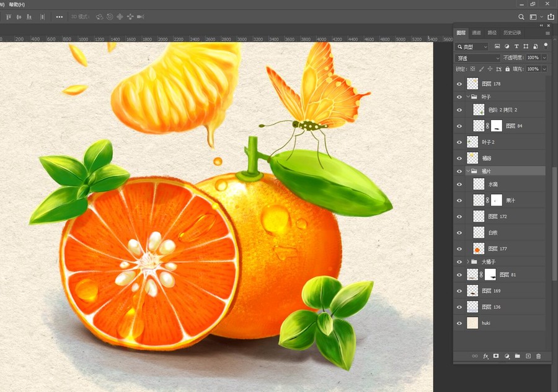Select the 3D roll object icon

coord(110,17)
